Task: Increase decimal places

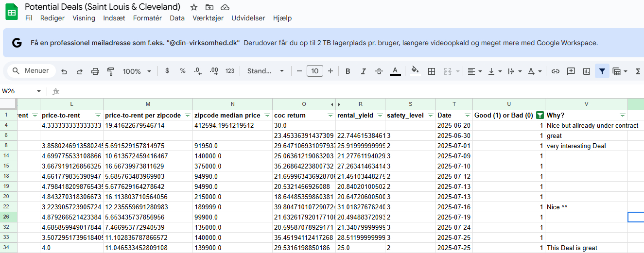Action: tap(214, 71)
